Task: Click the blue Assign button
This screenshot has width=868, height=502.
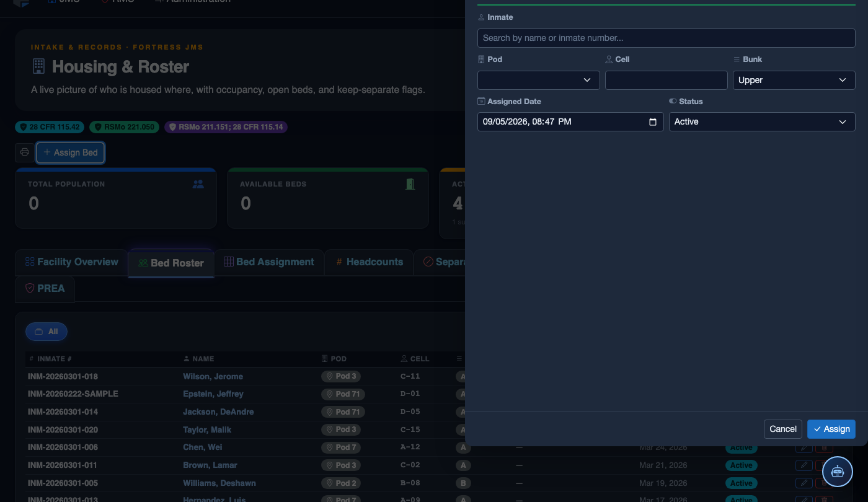Action: point(831,429)
